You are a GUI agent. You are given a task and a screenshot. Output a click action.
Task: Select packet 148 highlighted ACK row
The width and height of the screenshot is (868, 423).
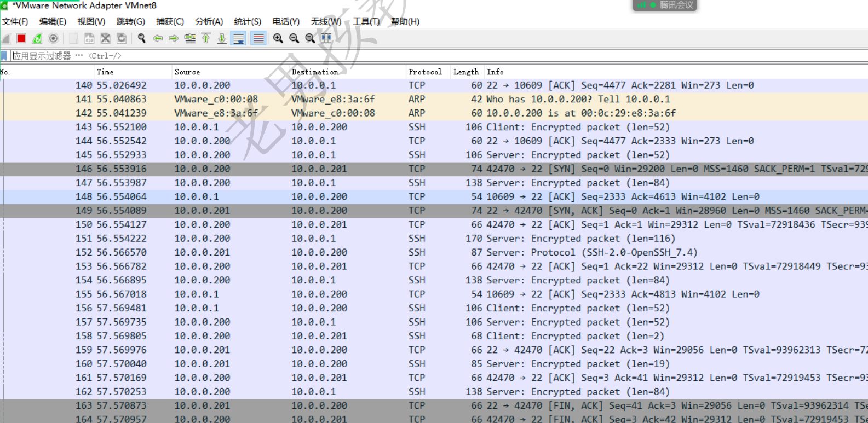[434, 196]
